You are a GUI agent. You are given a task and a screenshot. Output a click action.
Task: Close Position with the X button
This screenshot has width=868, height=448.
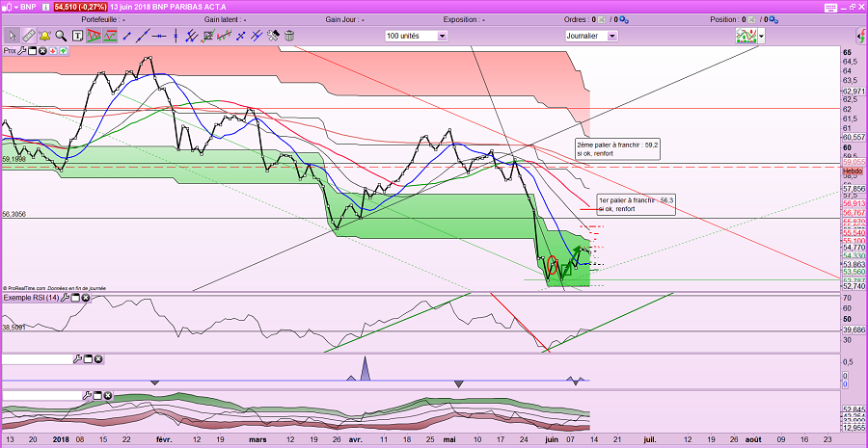pyautogui.click(x=750, y=20)
